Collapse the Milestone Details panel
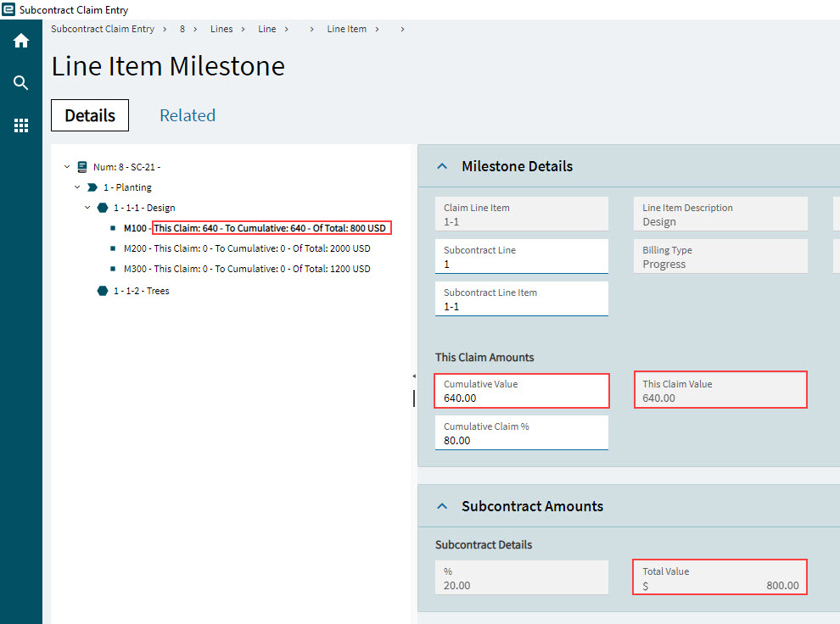Screen dimensions: 840x624 tap(442, 166)
